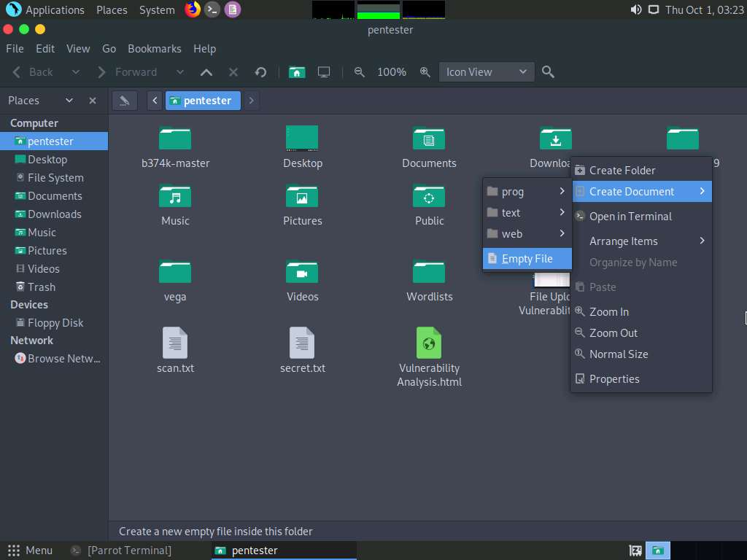The height and width of the screenshot is (560, 747).
Task: Click the Stop loading toolbar icon
Action: (233, 72)
